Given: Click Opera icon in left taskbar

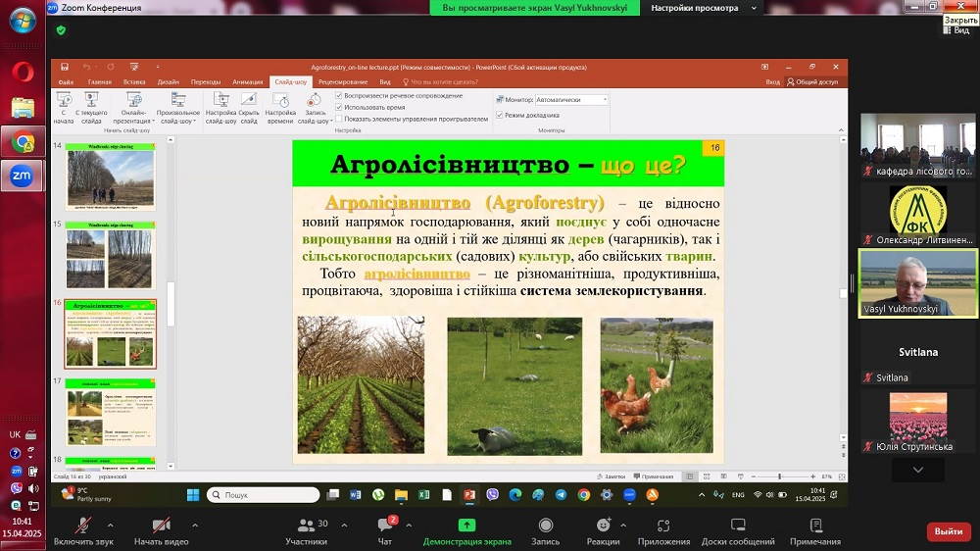Looking at the screenshot, I should click(24, 73).
